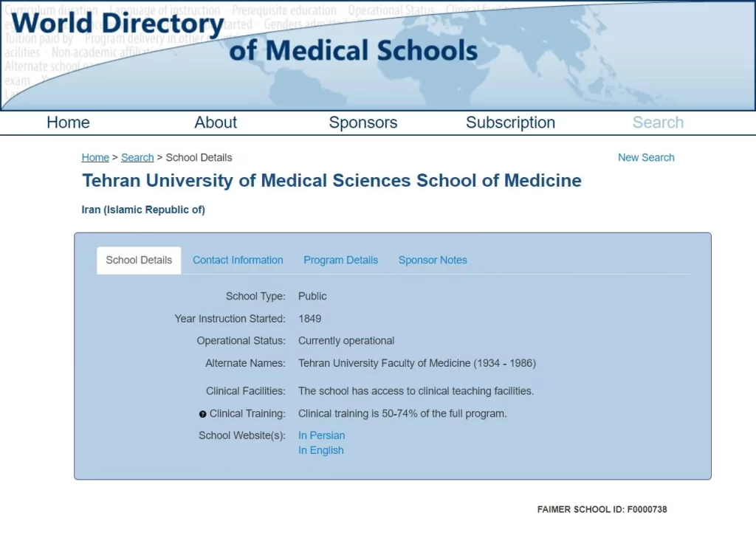The width and height of the screenshot is (756, 538).
Task: Go to the About page
Action: 216,123
